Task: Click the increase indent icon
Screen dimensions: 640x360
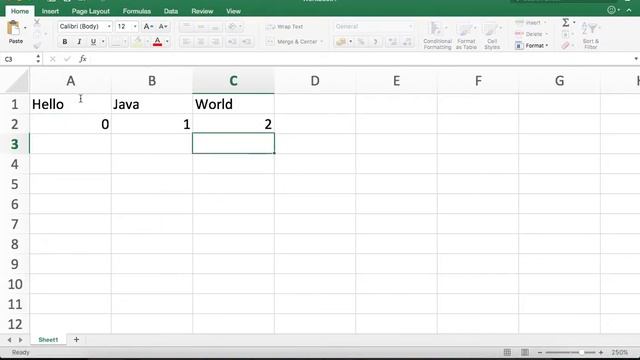Action: tap(246, 42)
